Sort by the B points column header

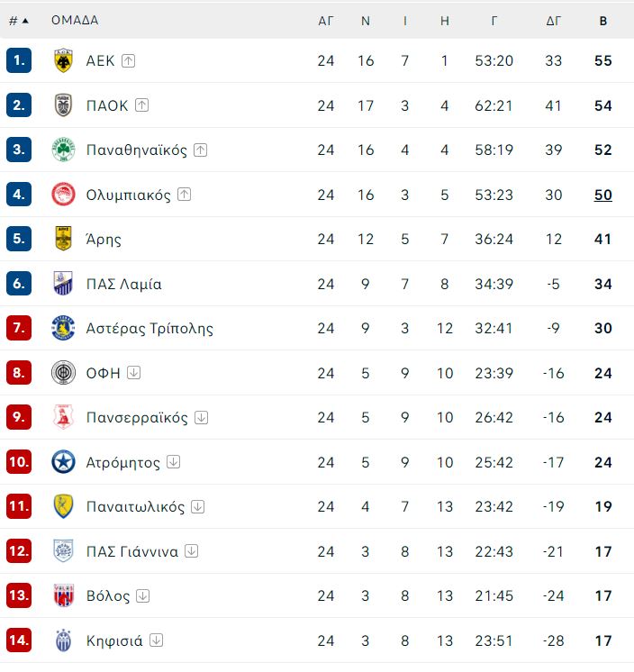(603, 21)
